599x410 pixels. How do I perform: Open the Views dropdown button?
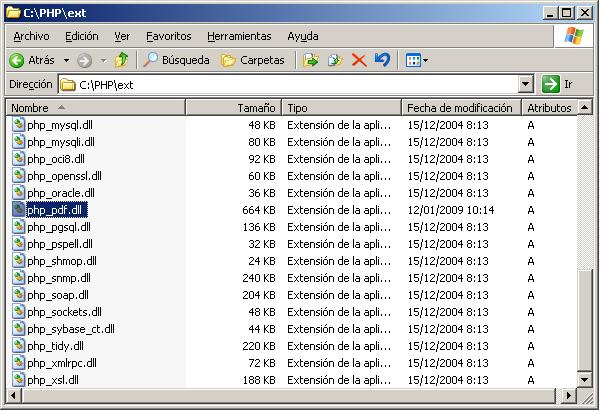(x=417, y=60)
